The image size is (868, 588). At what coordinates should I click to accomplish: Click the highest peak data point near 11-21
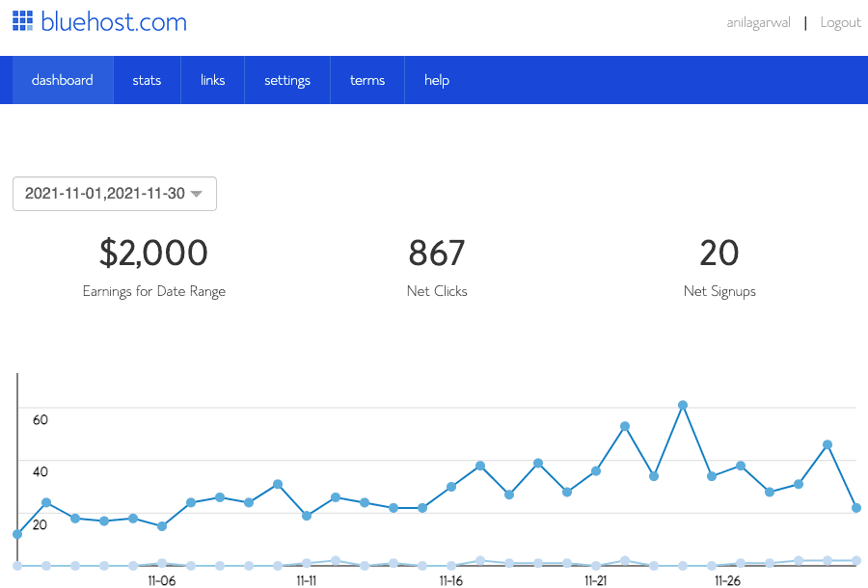tap(683, 406)
